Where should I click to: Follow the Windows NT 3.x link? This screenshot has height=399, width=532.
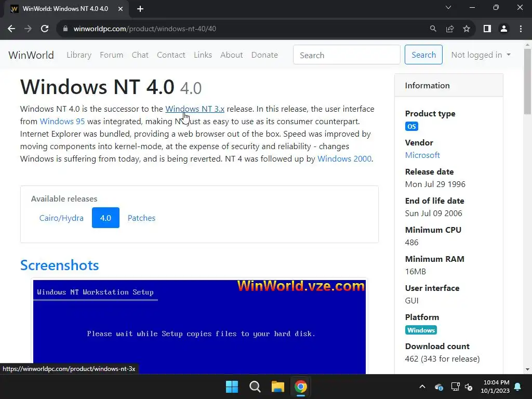click(195, 109)
